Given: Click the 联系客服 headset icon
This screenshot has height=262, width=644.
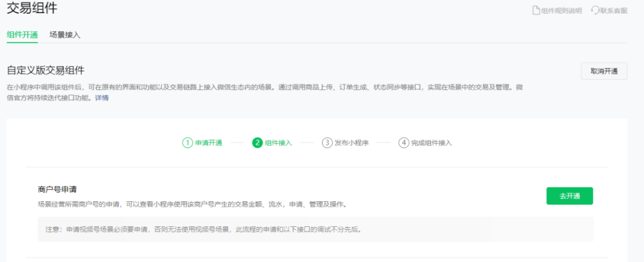Looking at the screenshot, I should 595,10.
